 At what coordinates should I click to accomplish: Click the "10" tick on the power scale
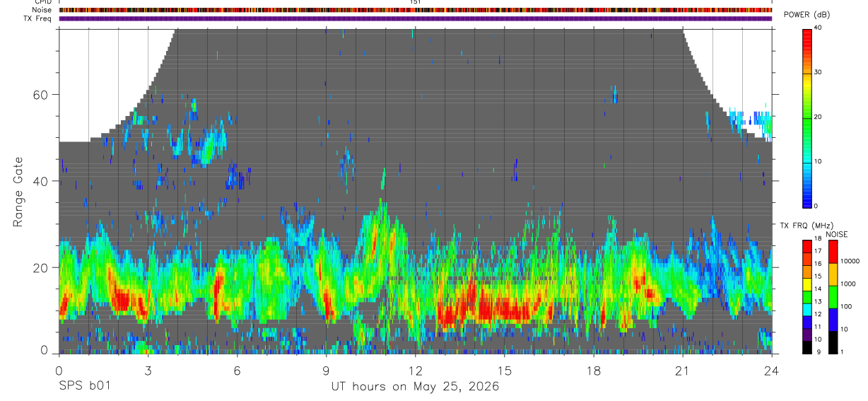(x=818, y=161)
